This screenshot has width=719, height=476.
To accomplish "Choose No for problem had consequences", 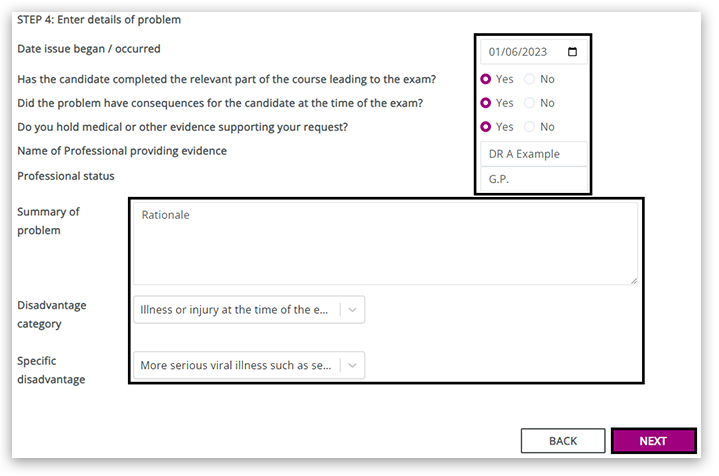I will tap(529, 103).
